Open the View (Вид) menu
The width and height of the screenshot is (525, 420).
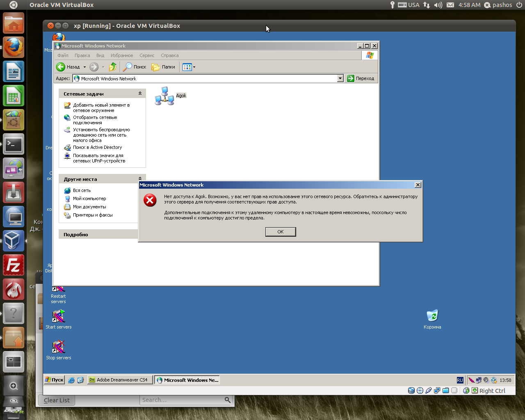pyautogui.click(x=100, y=55)
